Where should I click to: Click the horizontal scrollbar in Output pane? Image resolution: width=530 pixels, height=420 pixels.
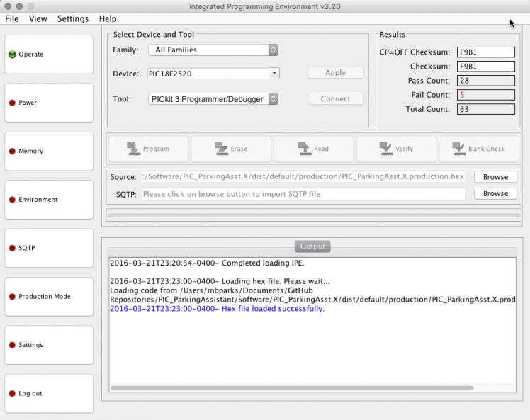point(283,388)
